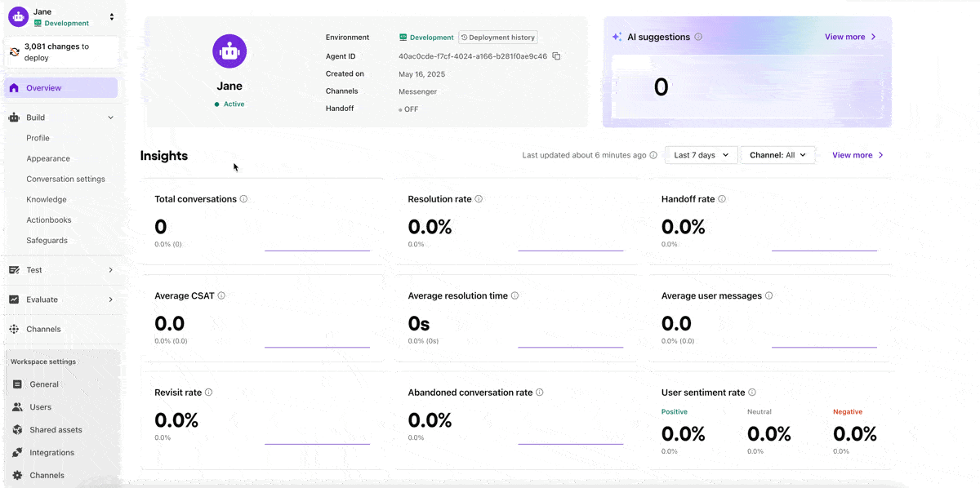
Task: Expand the Build section chevron
Action: tap(111, 117)
